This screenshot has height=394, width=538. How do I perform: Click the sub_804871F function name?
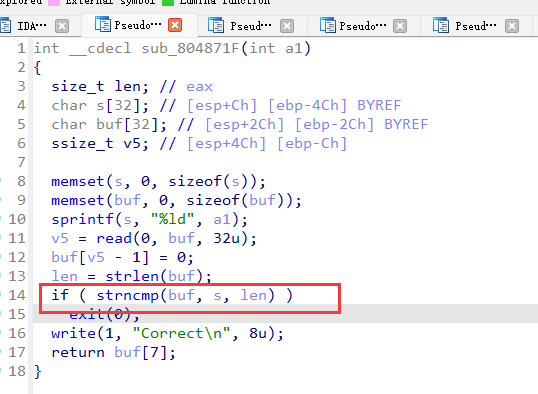click(x=190, y=48)
